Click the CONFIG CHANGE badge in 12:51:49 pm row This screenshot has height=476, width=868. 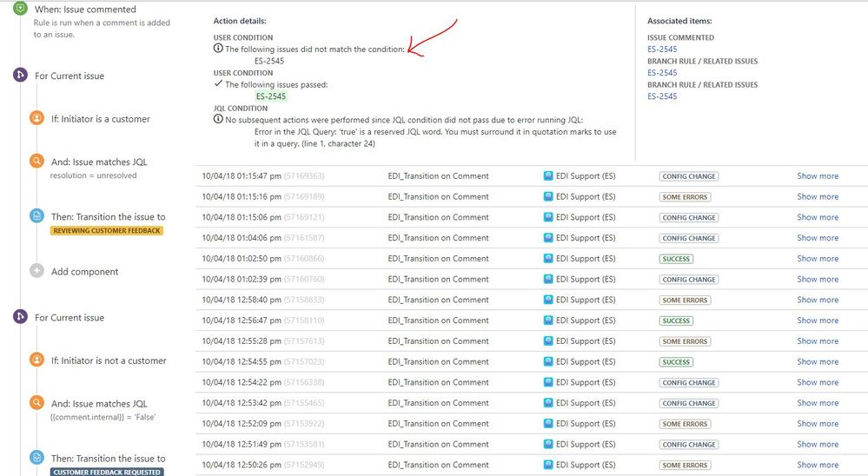[689, 445]
